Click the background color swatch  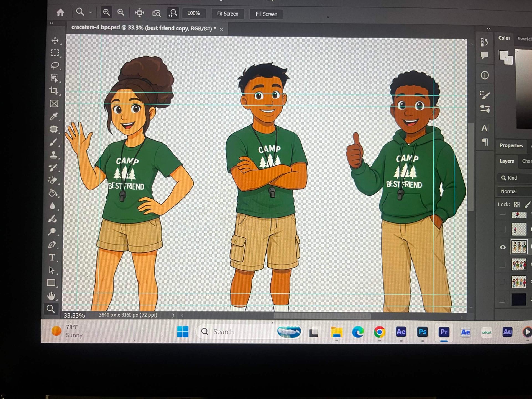tap(509, 60)
